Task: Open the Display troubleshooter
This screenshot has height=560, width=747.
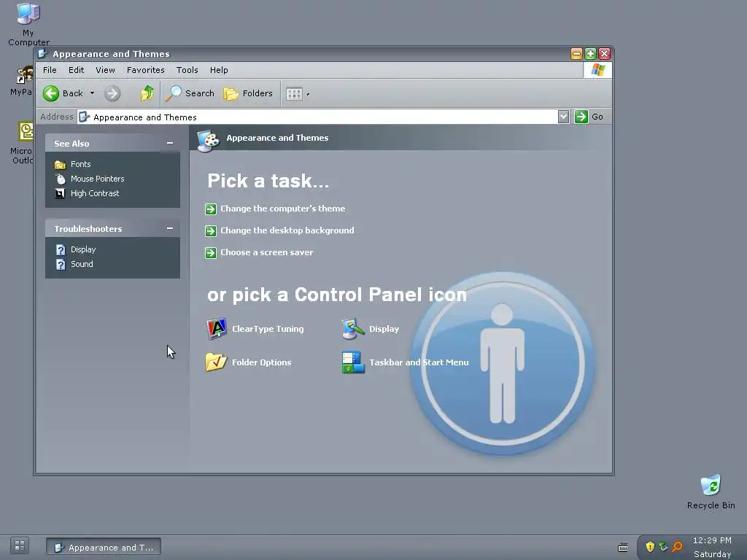Action: tap(83, 249)
